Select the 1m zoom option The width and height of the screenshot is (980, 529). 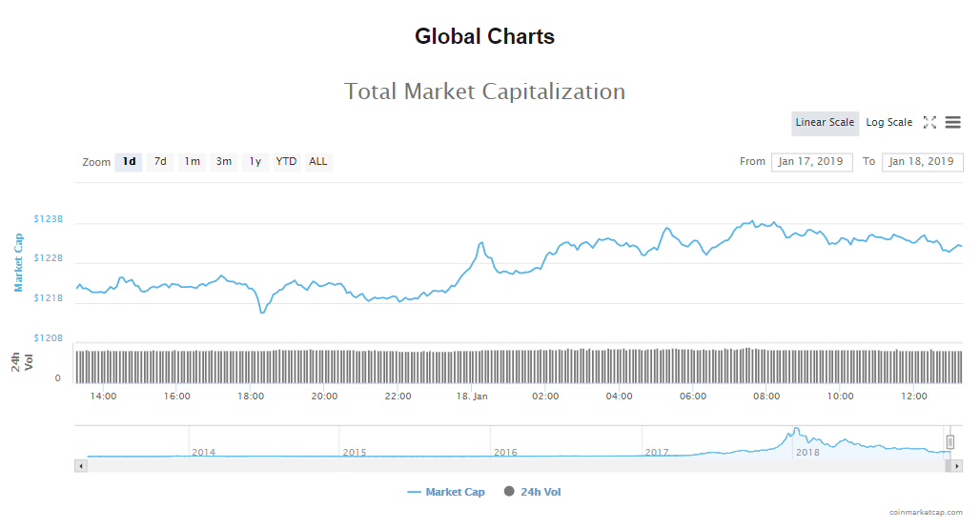[192, 162]
